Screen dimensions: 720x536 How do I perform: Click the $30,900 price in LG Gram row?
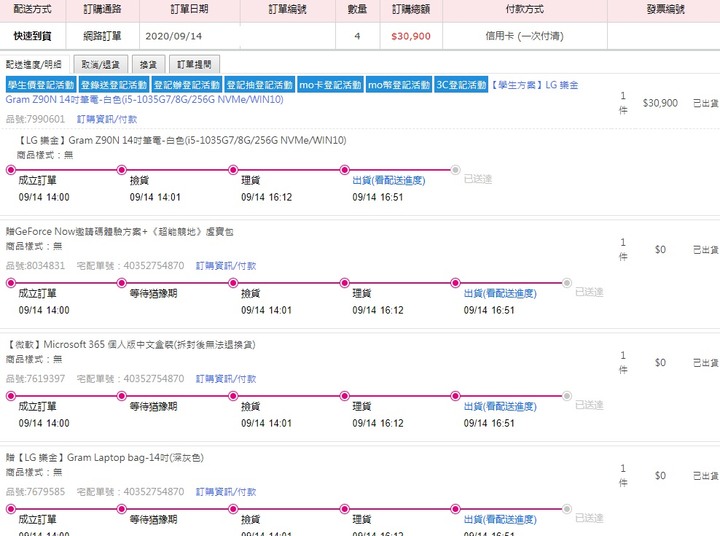tap(660, 103)
